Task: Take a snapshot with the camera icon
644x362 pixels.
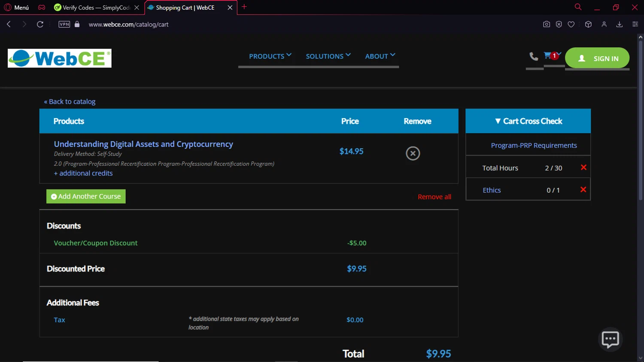Action: (x=546, y=24)
